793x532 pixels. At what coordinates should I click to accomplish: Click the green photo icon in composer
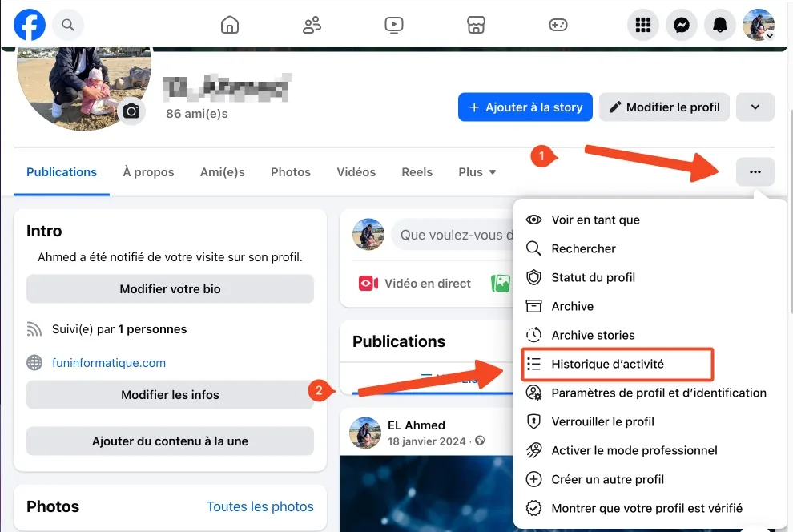pos(501,284)
